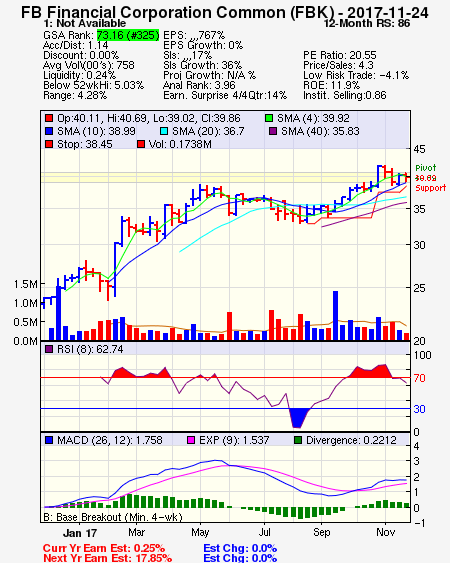Click the 'Earn. Surprise 4/4Qtr:14%' text
This screenshot has height=563, width=450.
pyautogui.click(x=225, y=96)
